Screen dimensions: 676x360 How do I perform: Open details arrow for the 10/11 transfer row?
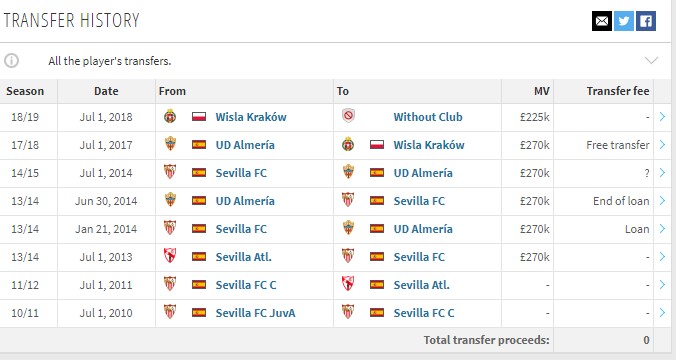[663, 313]
